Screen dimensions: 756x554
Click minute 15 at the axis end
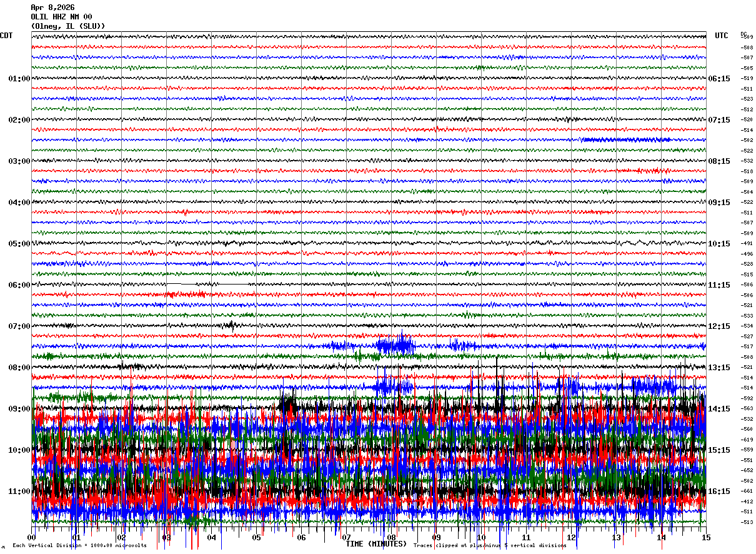tap(705, 538)
